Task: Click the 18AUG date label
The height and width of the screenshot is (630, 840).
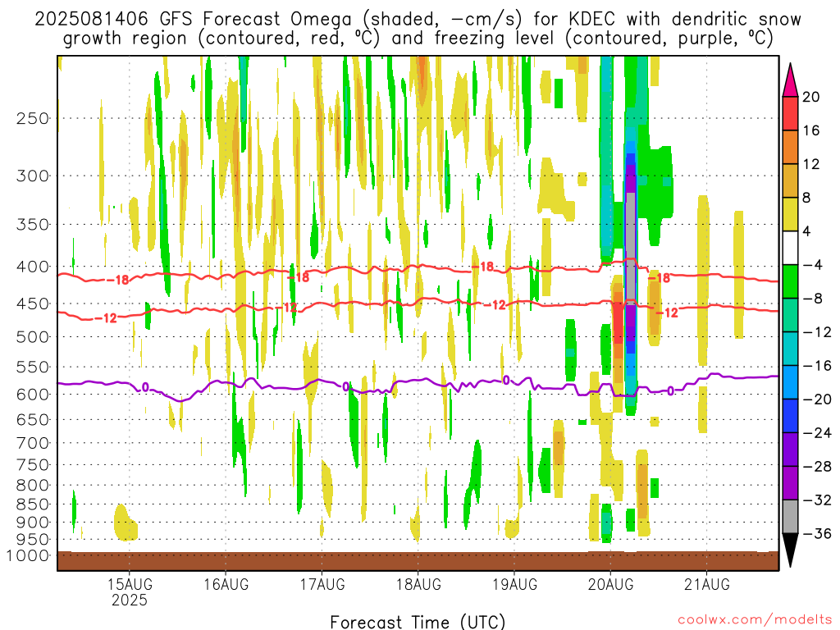Action: click(418, 584)
